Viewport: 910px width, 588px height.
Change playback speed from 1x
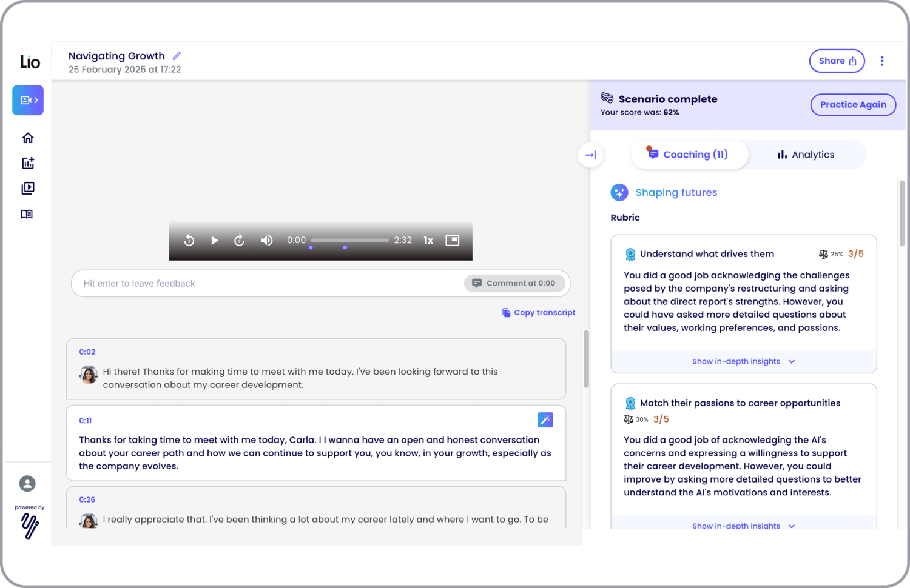[x=428, y=240]
